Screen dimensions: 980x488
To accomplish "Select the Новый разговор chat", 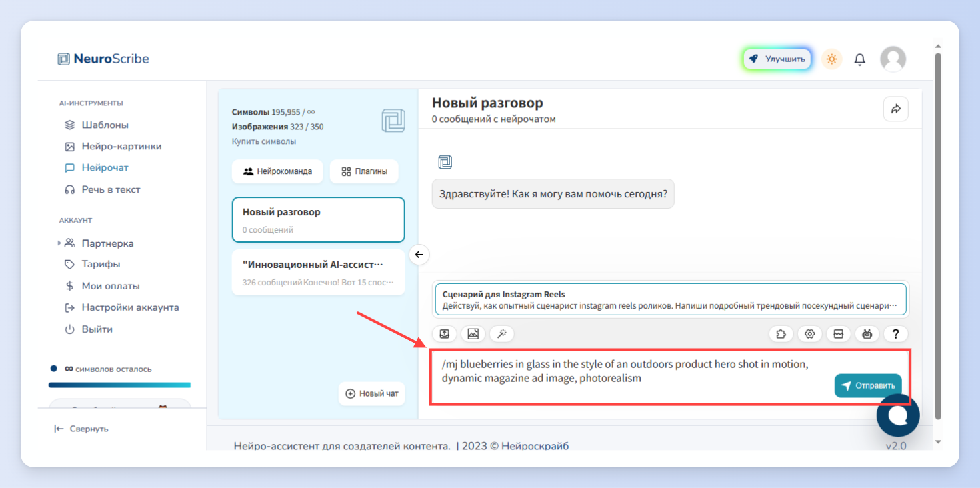I will tap(318, 219).
